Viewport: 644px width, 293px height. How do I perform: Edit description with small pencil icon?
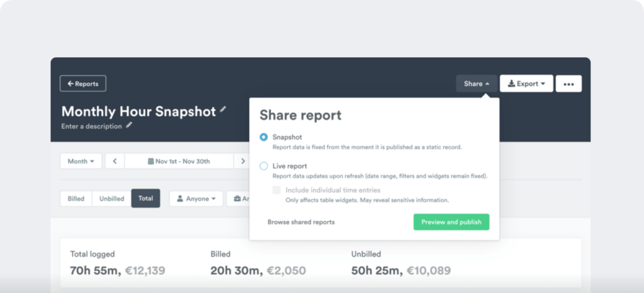(x=129, y=125)
